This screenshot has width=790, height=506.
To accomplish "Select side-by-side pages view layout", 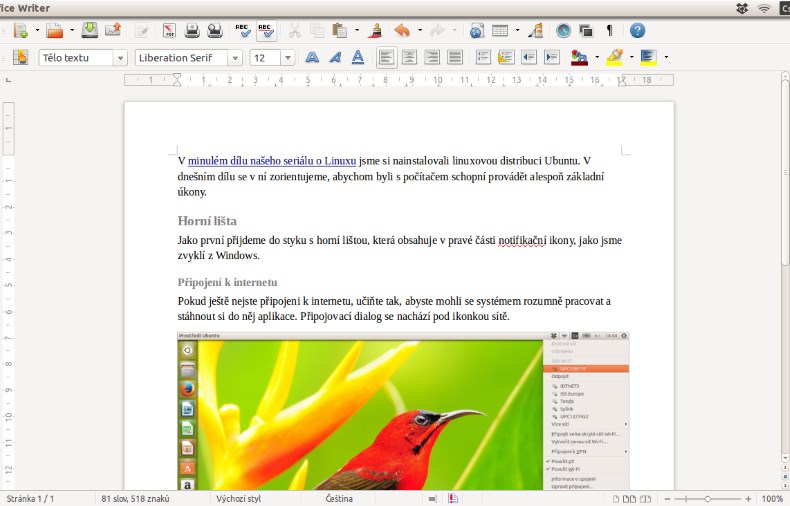I will point(629,499).
